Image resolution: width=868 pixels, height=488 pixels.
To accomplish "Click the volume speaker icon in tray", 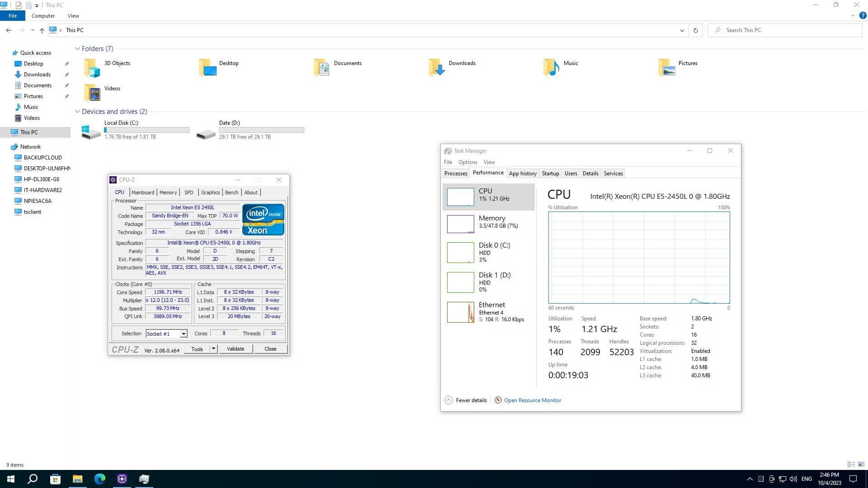I will 793,479.
